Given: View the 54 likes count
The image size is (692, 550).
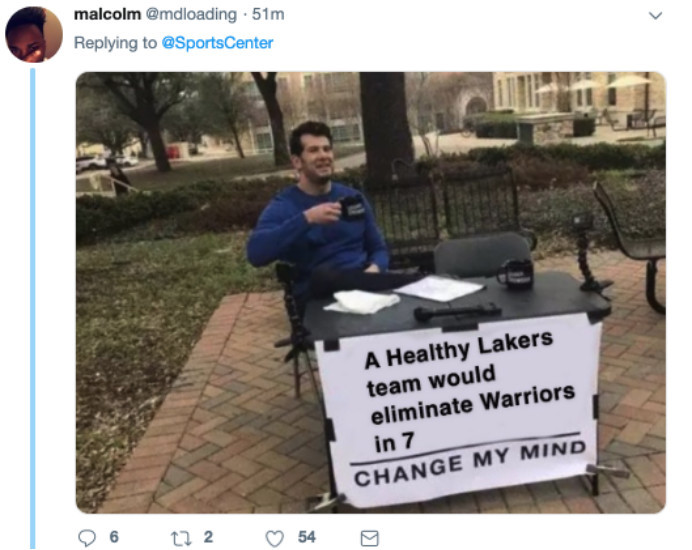Looking at the screenshot, I should click(307, 537).
